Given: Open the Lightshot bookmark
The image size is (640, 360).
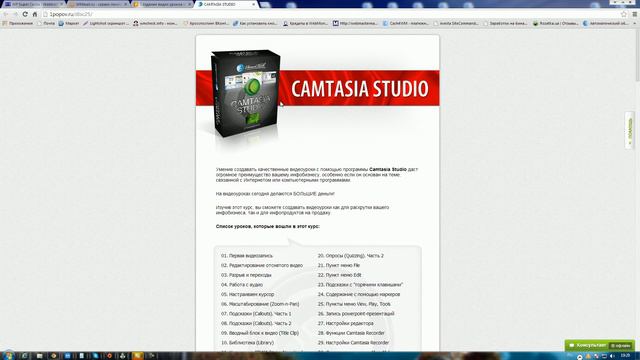Looking at the screenshot, I should (x=106, y=23).
